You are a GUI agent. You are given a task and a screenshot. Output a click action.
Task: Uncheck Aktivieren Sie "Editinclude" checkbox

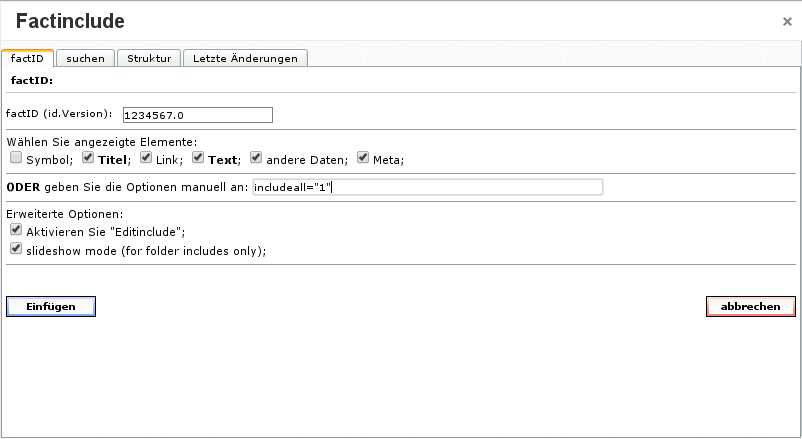click(x=15, y=229)
